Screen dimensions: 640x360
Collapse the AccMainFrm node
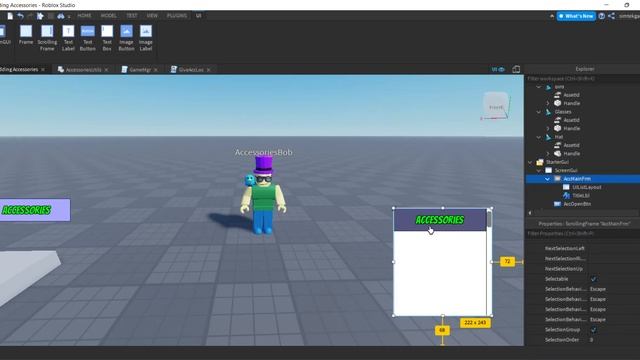pos(547,179)
